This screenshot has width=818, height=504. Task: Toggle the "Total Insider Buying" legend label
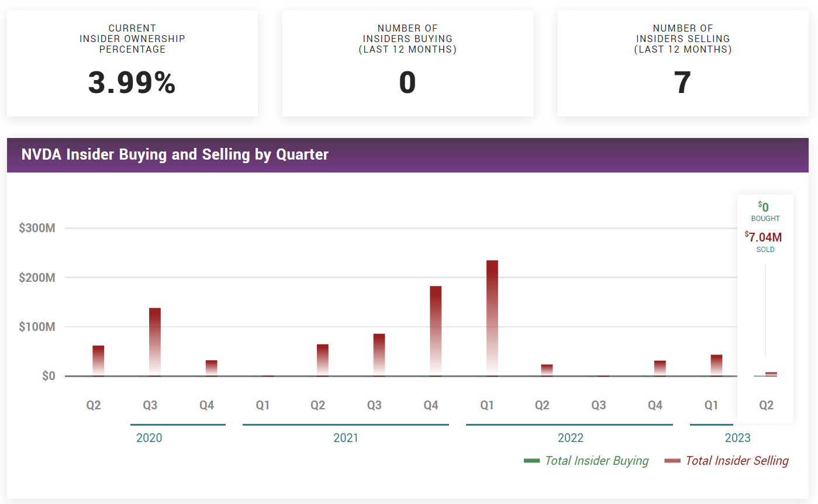tap(596, 461)
